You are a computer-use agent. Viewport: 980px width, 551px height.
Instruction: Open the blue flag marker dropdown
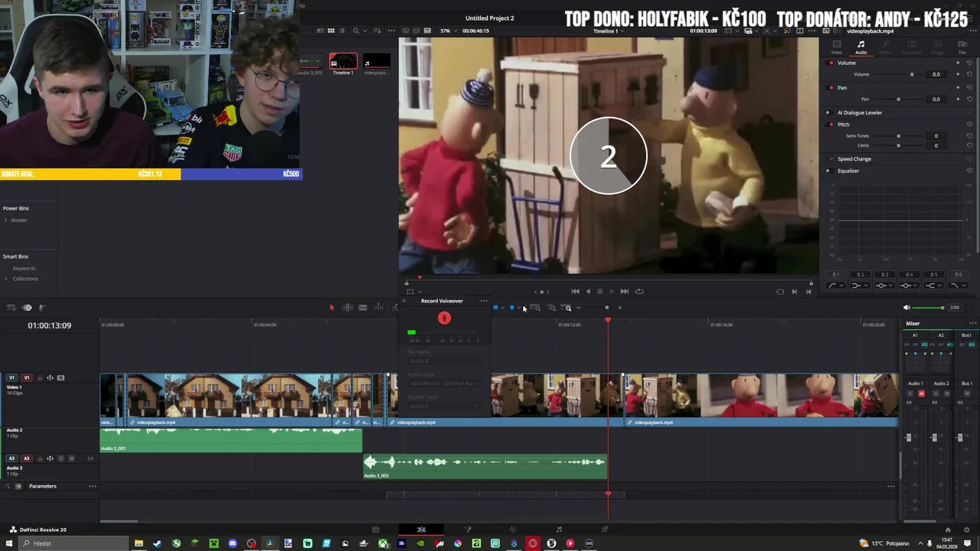(x=502, y=308)
